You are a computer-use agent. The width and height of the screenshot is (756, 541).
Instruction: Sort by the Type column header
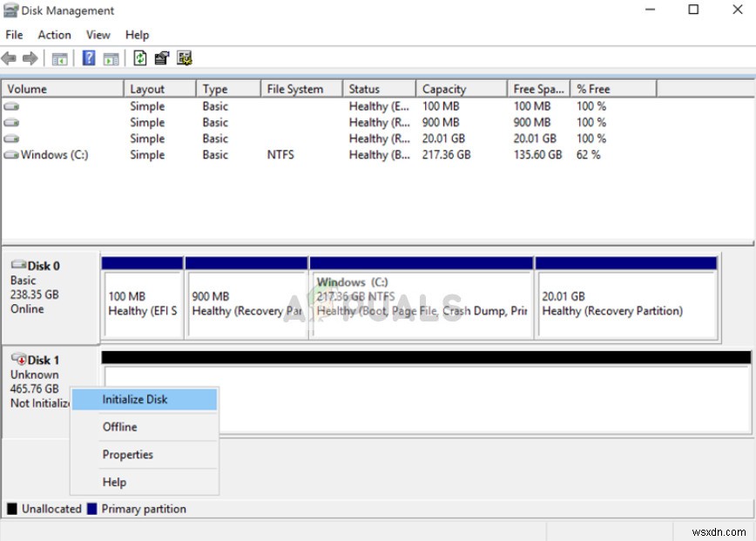[x=228, y=89]
